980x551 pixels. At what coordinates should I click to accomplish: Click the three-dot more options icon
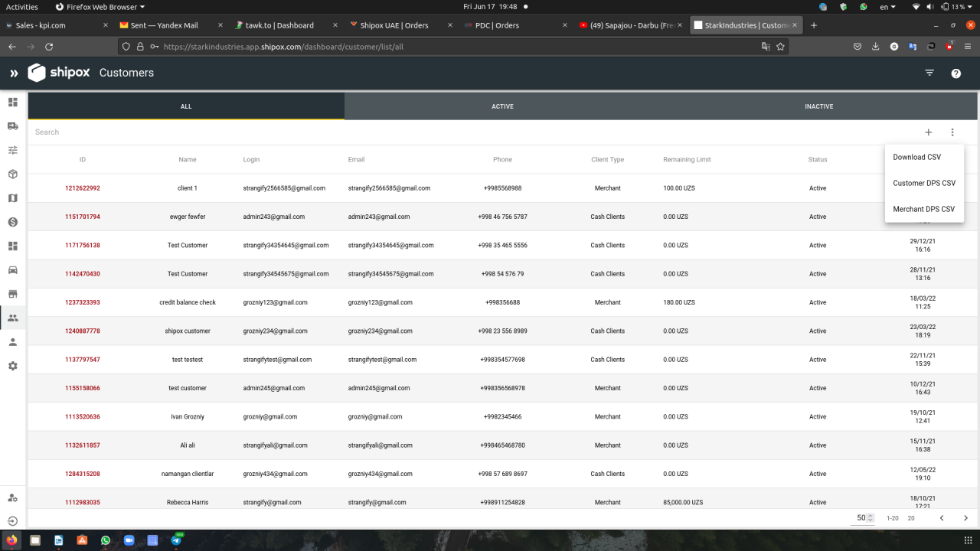coord(952,132)
